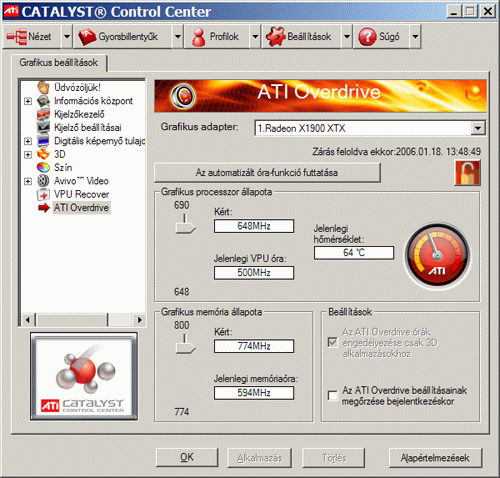Open the Profilok dropdown arrow

click(x=255, y=37)
